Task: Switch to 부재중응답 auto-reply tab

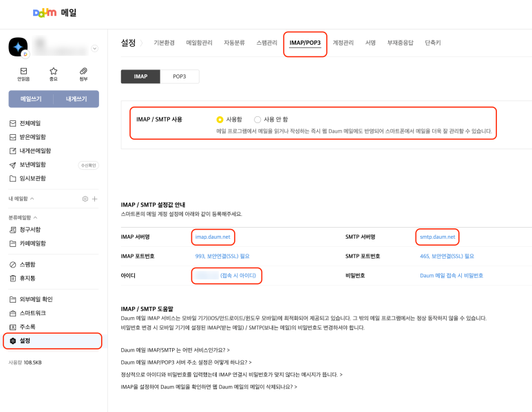Action: [x=401, y=43]
